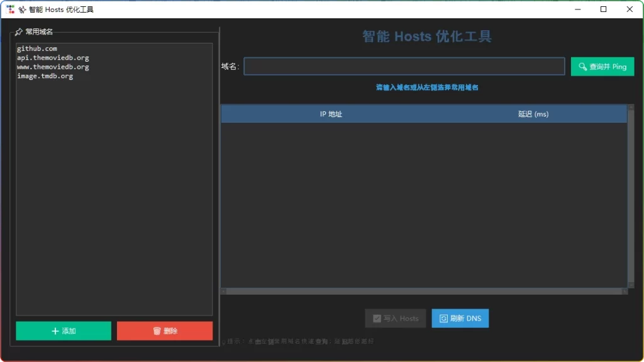
Task: Click the 查询并 Ping search button
Action: pyautogui.click(x=602, y=67)
